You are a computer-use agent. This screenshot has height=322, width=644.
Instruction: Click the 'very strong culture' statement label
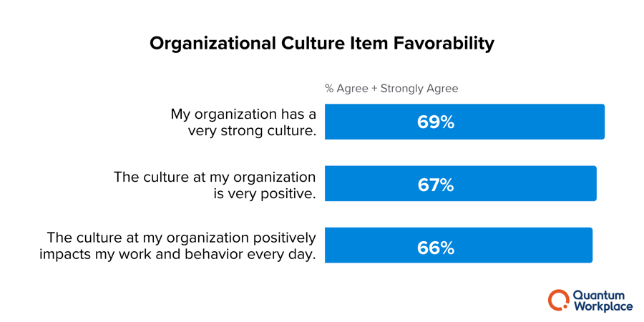[243, 122]
